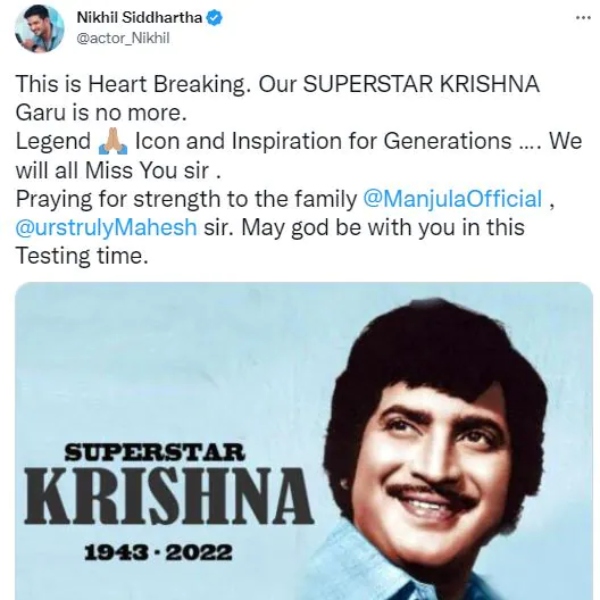Follow the @ManjulaOfficial mention link
600x600 pixels.
coord(452,199)
